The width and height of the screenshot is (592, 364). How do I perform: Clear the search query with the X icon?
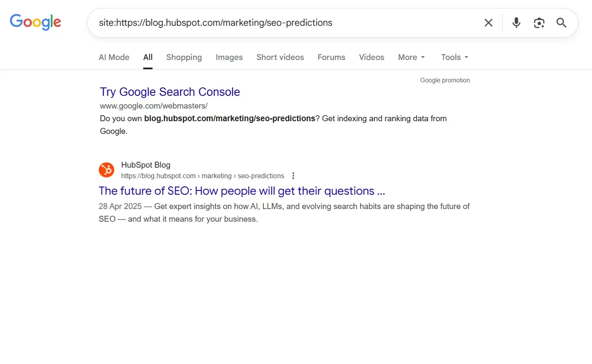(488, 23)
